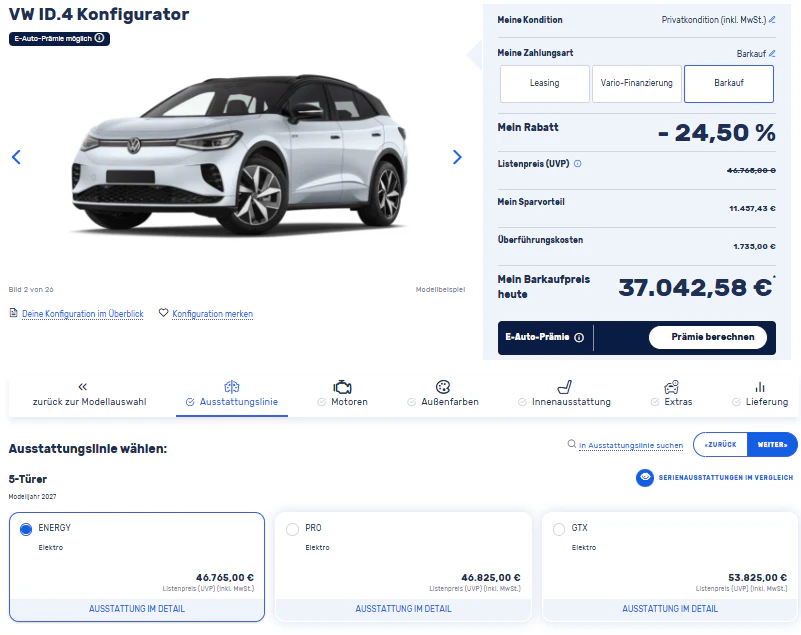Show previous car image with left arrow

click(x=16, y=157)
